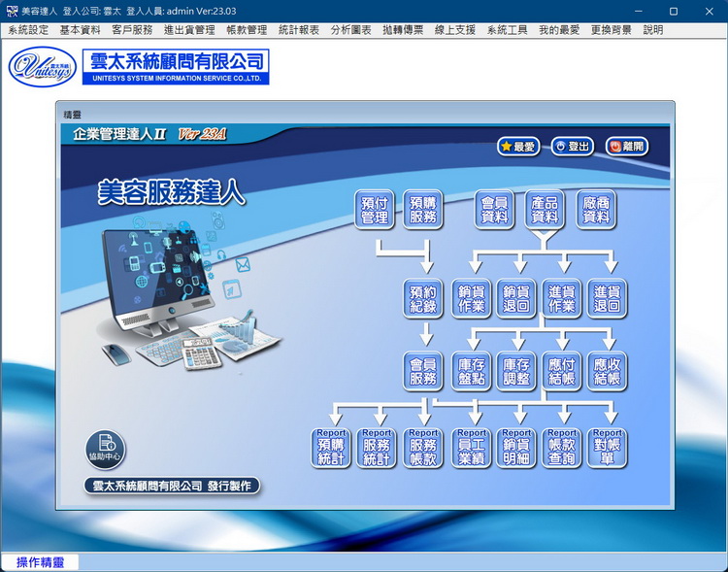Image resolution: width=728 pixels, height=572 pixels.
Task: Open the 線上支援 menu
Action: [454, 30]
